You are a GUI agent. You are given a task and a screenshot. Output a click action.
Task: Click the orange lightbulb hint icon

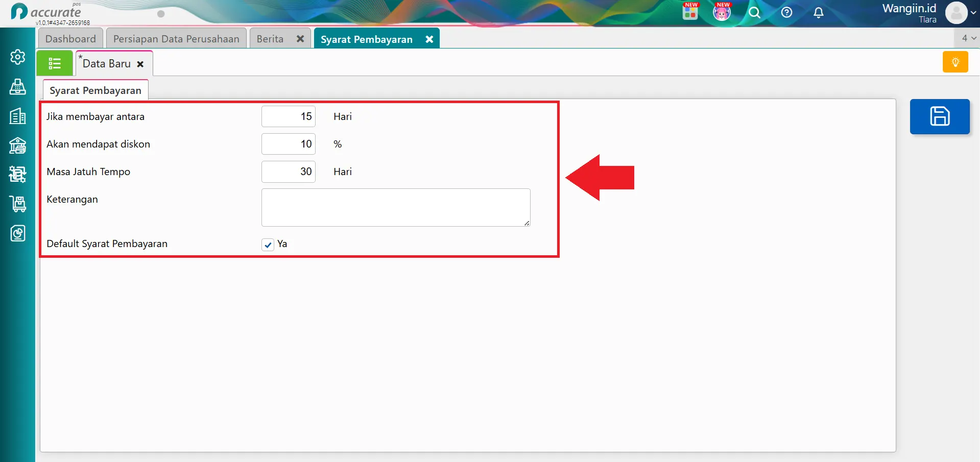tap(955, 62)
